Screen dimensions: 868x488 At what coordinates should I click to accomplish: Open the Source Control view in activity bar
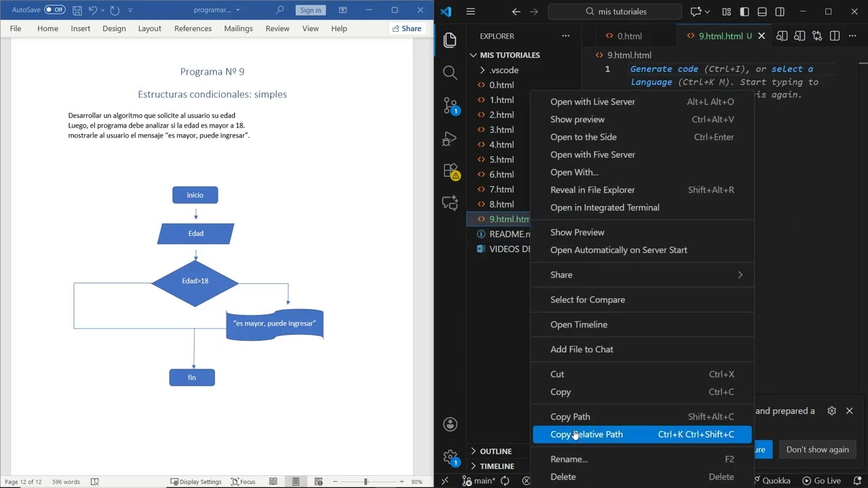tap(450, 105)
